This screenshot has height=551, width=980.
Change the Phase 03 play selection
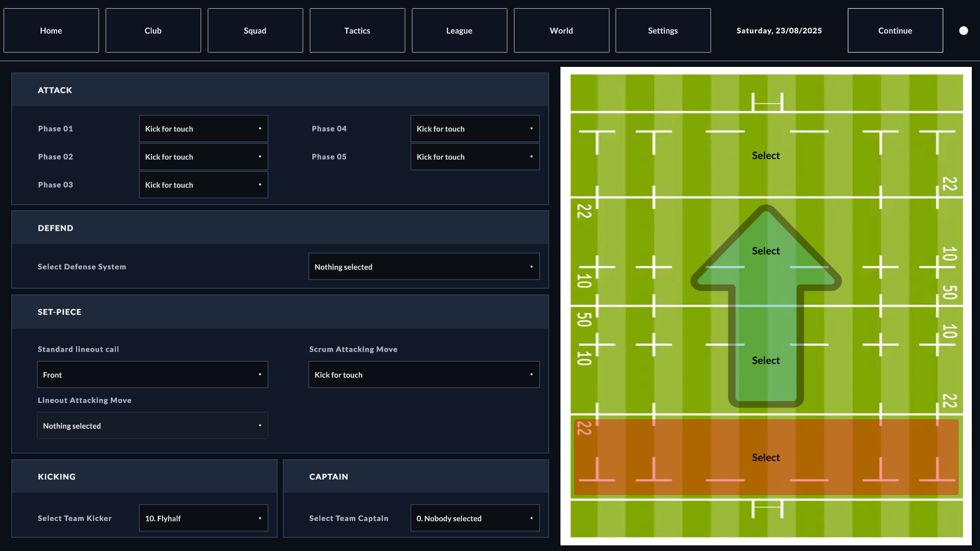203,185
